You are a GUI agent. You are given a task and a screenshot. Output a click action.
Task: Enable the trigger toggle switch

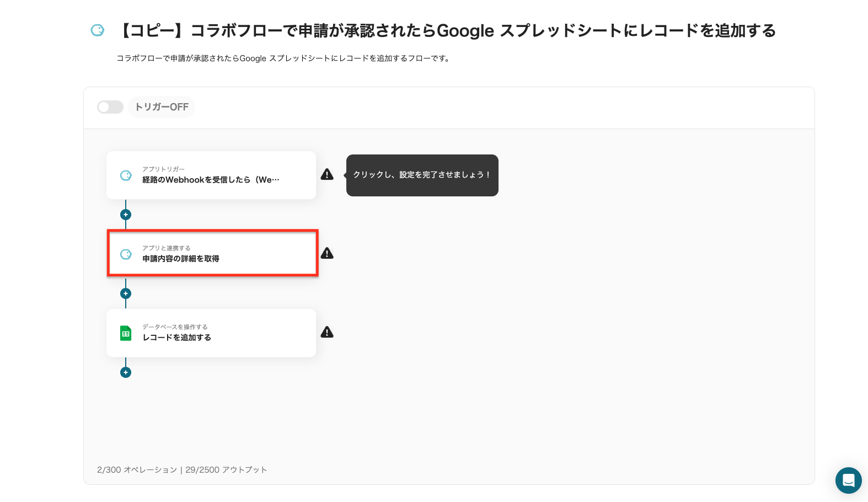pyautogui.click(x=110, y=107)
